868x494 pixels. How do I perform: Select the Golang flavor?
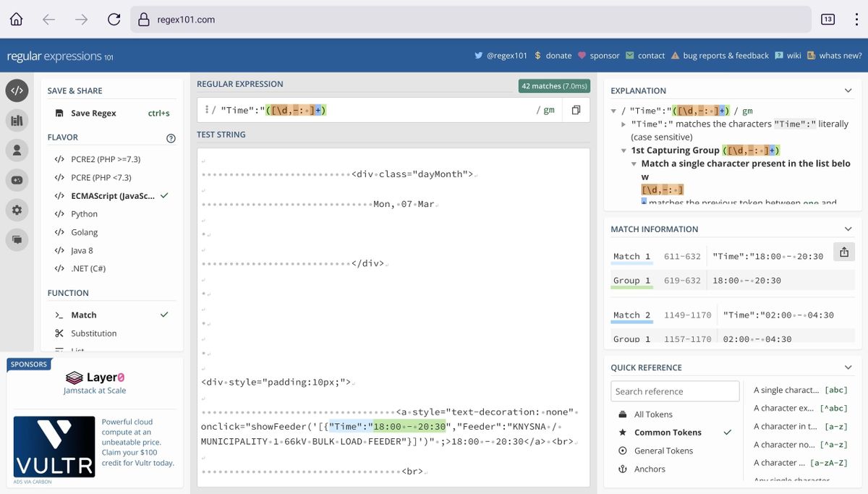[x=84, y=232]
